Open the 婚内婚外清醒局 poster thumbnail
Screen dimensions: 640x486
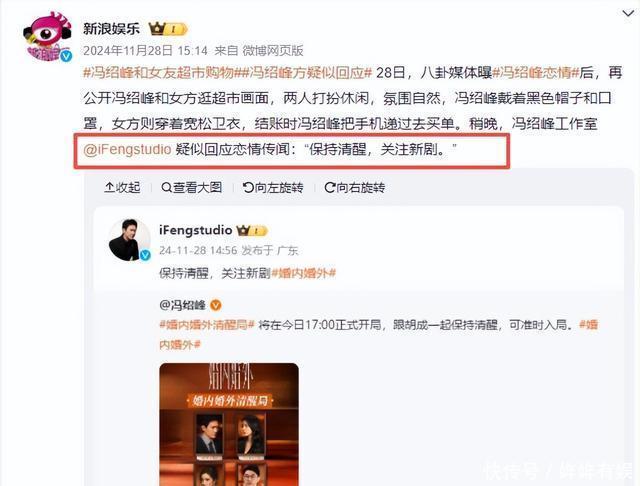(x=229, y=424)
